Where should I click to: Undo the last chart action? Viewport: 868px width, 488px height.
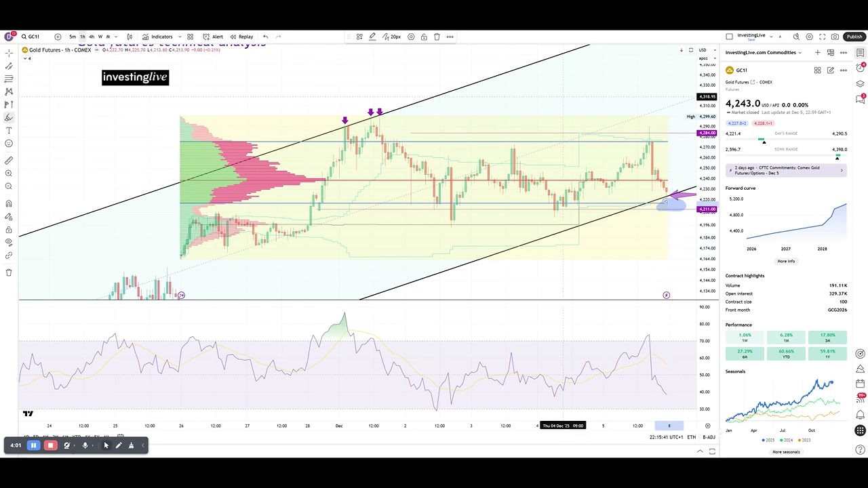266,37
